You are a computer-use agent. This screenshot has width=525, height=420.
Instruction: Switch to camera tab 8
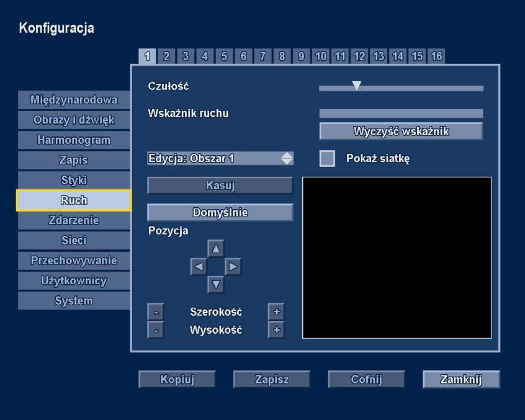click(x=282, y=56)
